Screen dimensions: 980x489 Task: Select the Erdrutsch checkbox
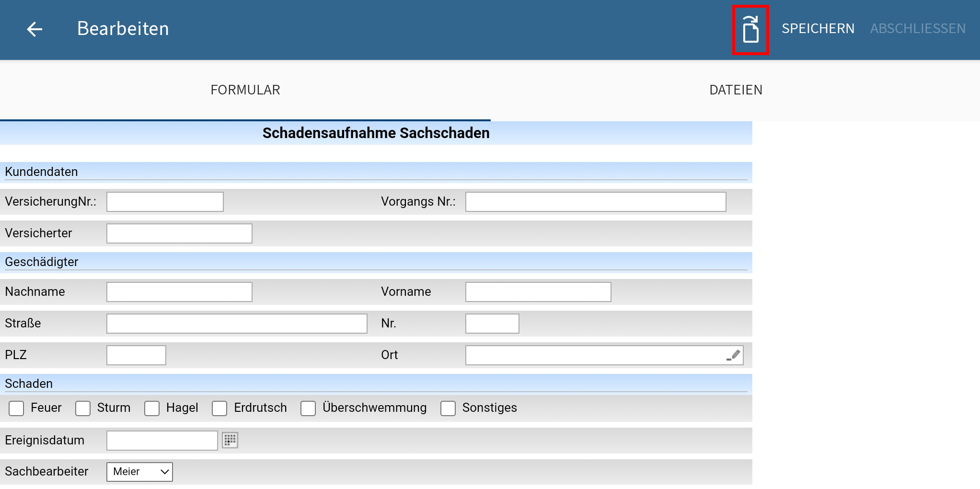[x=219, y=408]
